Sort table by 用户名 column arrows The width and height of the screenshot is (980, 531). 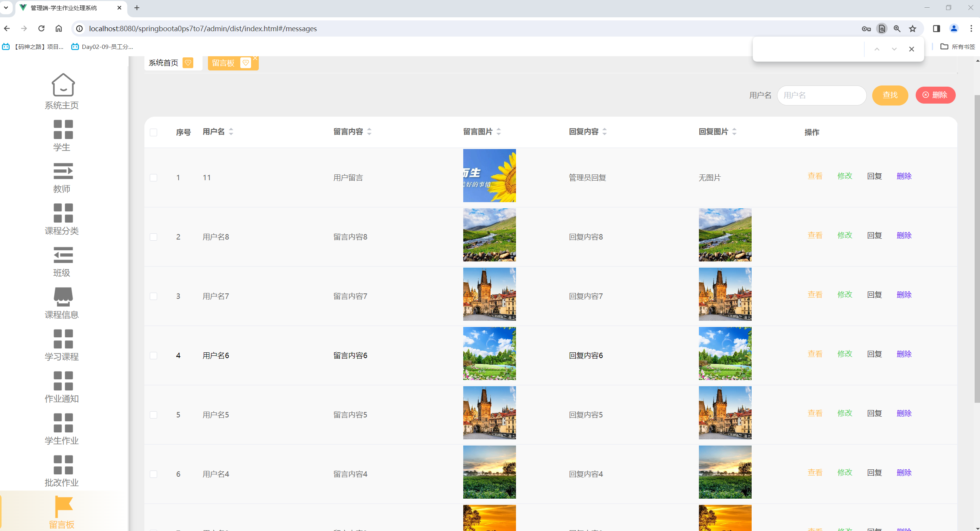click(x=231, y=132)
